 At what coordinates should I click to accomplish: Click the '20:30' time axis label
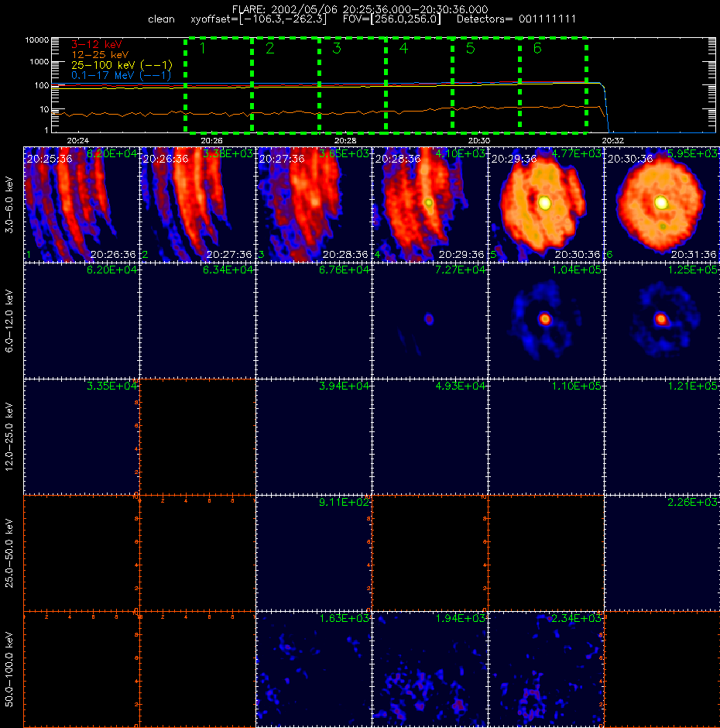pyautogui.click(x=478, y=140)
